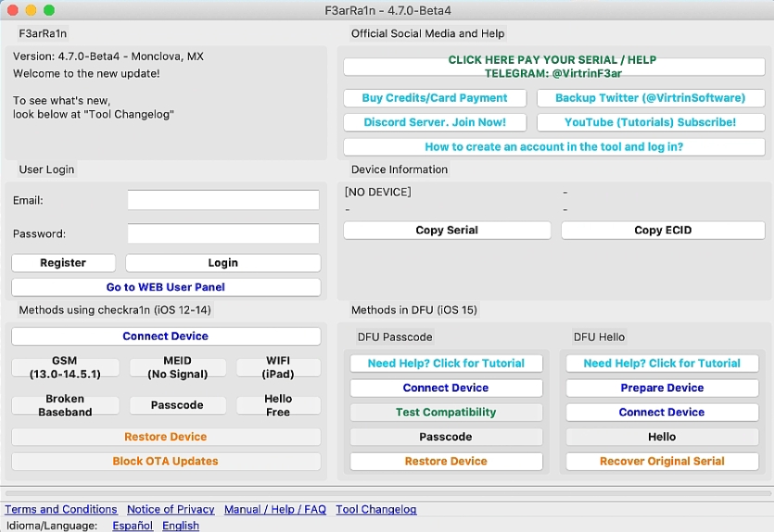Click the progress bar above footer links
The image size is (774, 532).
tap(388, 493)
